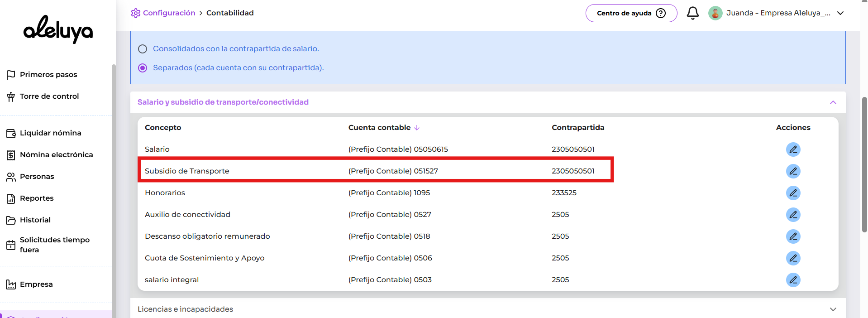Image resolution: width=868 pixels, height=318 pixels.
Task: Edit the Subsidio de Transporte account
Action: (x=793, y=171)
